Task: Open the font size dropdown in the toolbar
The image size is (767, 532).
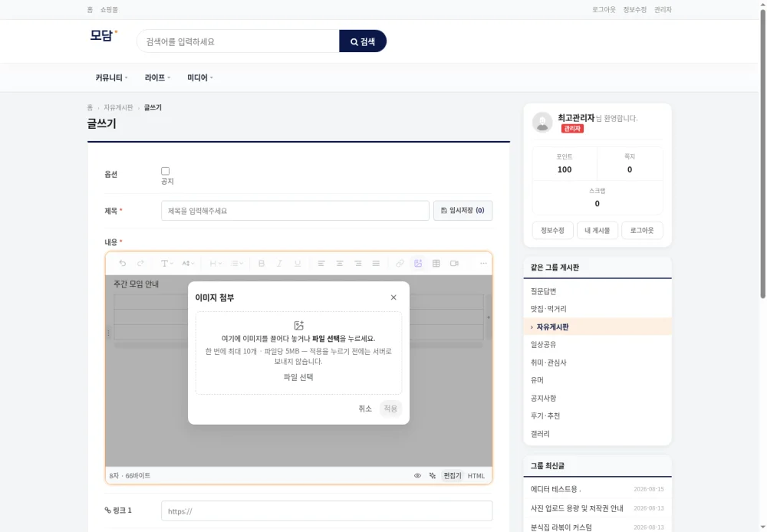Action: tap(188, 264)
